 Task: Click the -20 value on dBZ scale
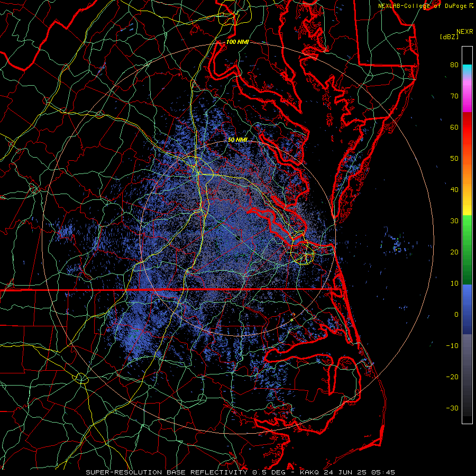click(452, 377)
